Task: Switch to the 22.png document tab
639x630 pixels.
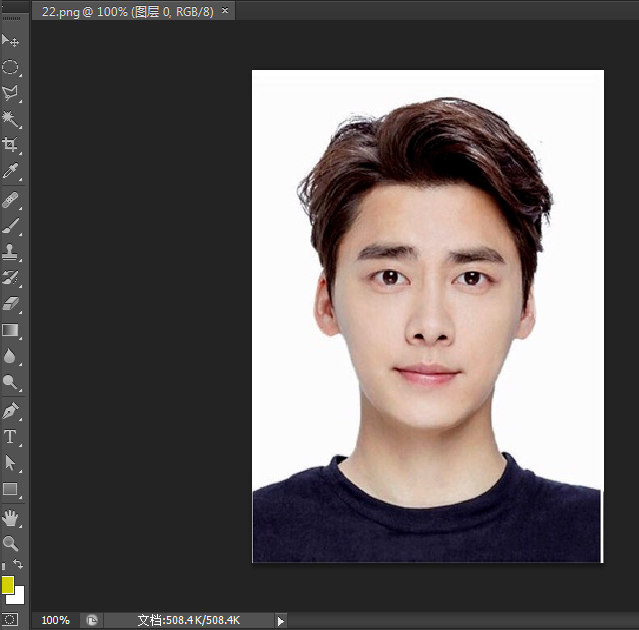Action: click(x=127, y=11)
